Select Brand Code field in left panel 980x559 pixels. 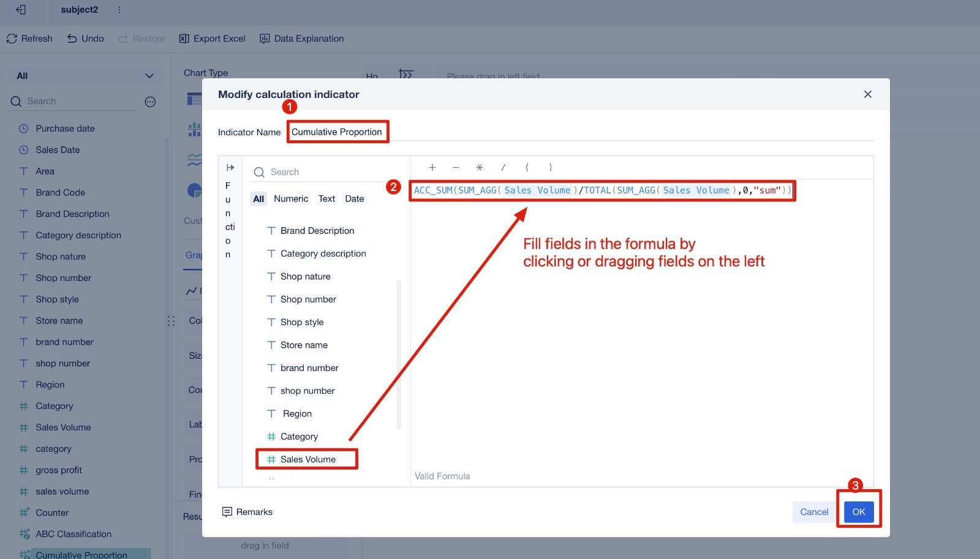pyautogui.click(x=60, y=192)
